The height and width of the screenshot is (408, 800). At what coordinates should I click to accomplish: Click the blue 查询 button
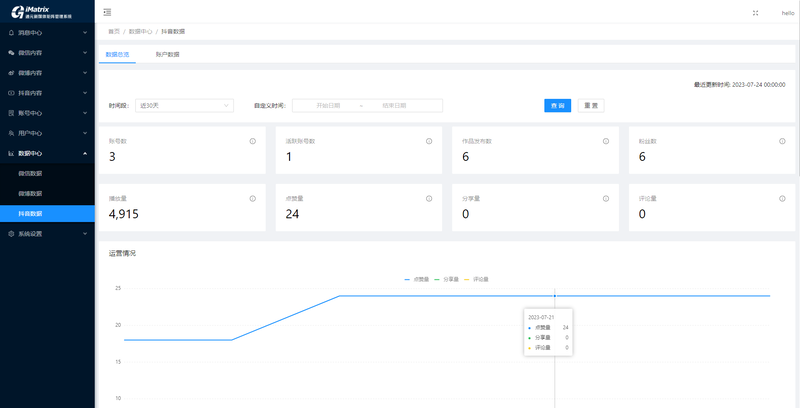[557, 105]
